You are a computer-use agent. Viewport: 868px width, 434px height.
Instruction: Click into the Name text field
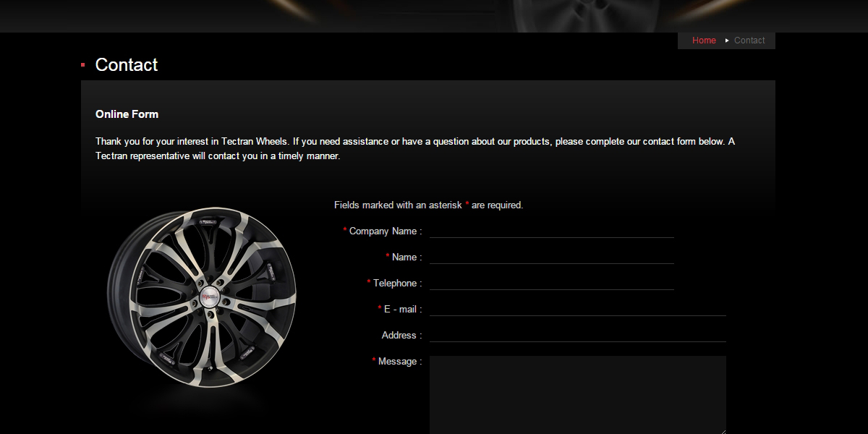pos(552,257)
